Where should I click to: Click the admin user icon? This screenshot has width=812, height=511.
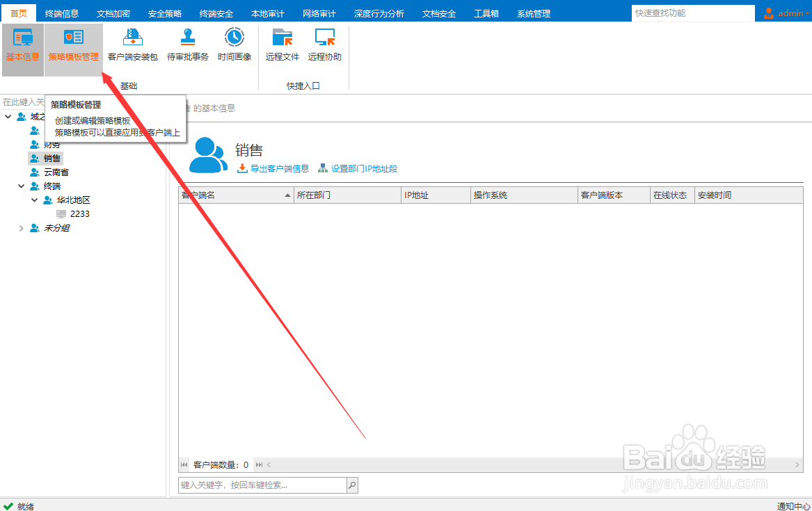769,13
